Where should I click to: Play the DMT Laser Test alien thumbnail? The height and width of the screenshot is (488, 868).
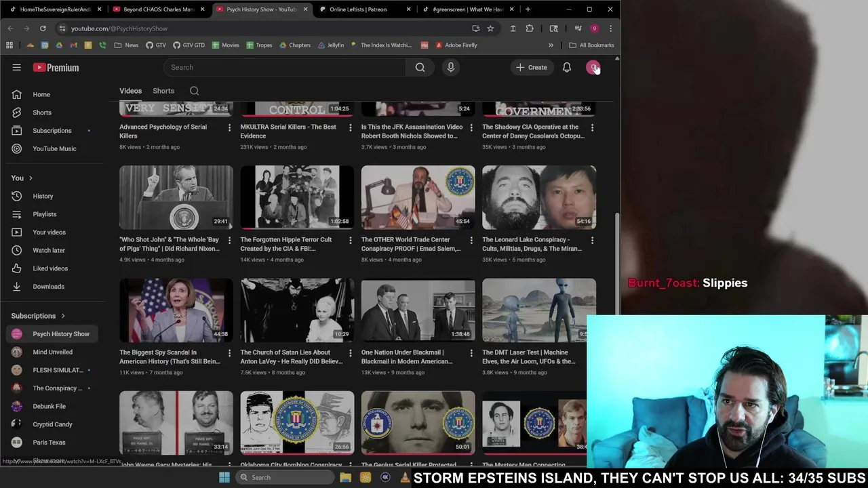click(539, 310)
